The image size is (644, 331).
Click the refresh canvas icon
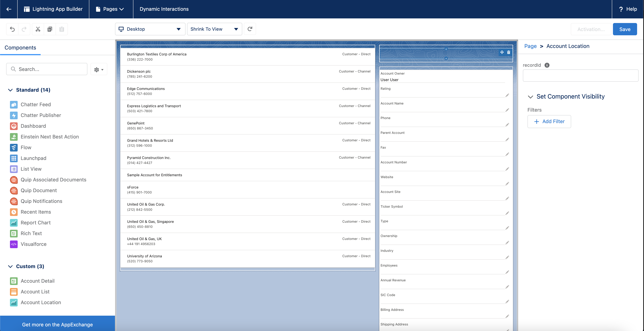coord(250,29)
